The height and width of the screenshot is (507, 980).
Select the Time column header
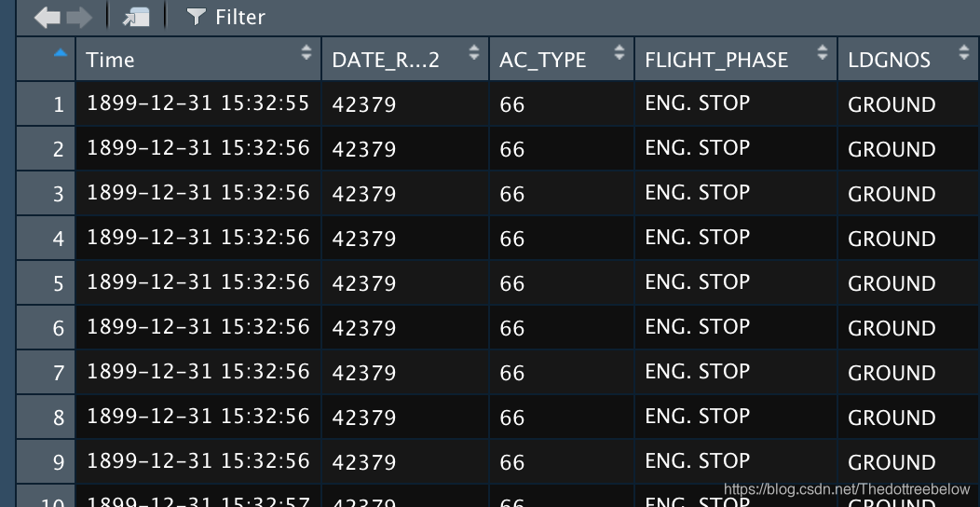pos(198,60)
